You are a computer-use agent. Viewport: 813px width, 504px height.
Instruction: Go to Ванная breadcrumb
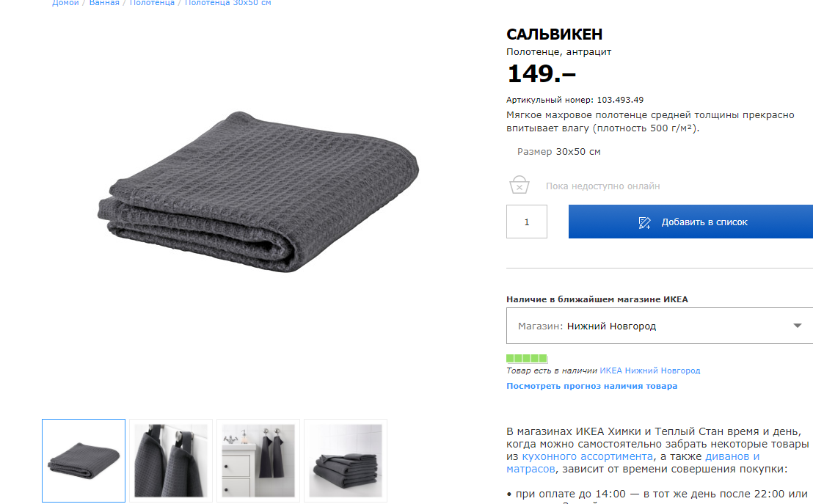pos(104,3)
